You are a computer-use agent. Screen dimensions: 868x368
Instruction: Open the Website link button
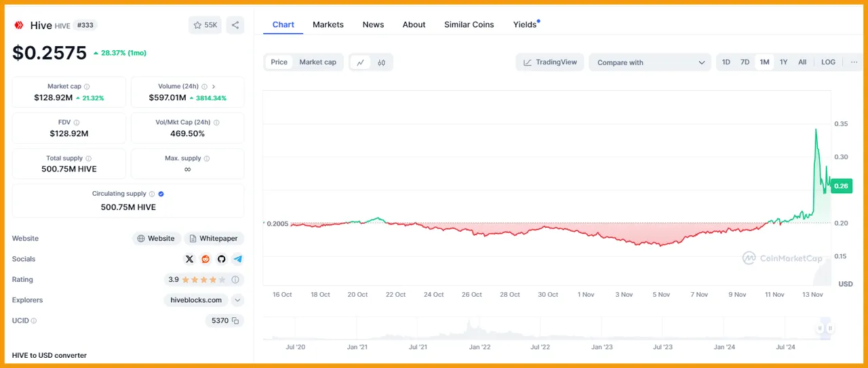pyautogui.click(x=156, y=239)
